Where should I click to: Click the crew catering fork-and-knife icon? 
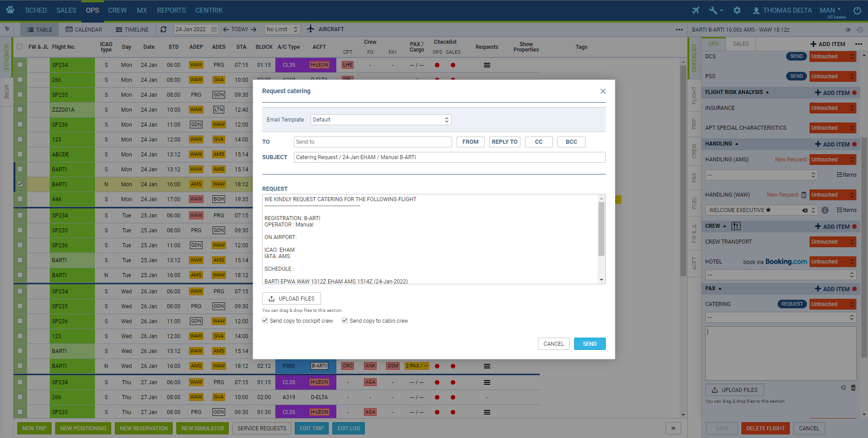tap(736, 226)
